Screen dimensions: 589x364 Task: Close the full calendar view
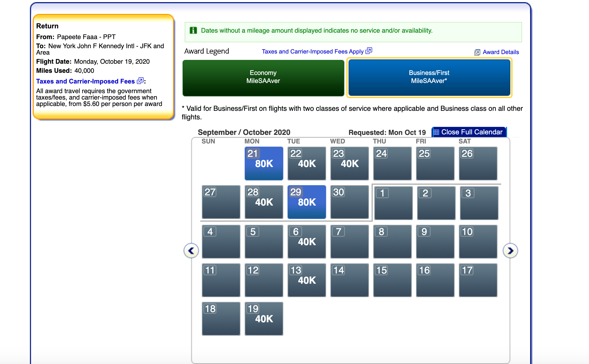coord(471,132)
